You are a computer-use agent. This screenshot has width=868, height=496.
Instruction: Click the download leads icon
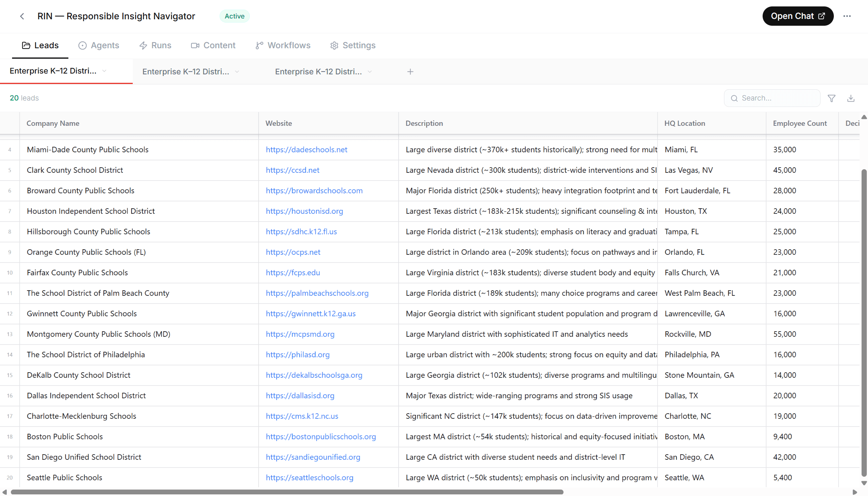click(851, 98)
